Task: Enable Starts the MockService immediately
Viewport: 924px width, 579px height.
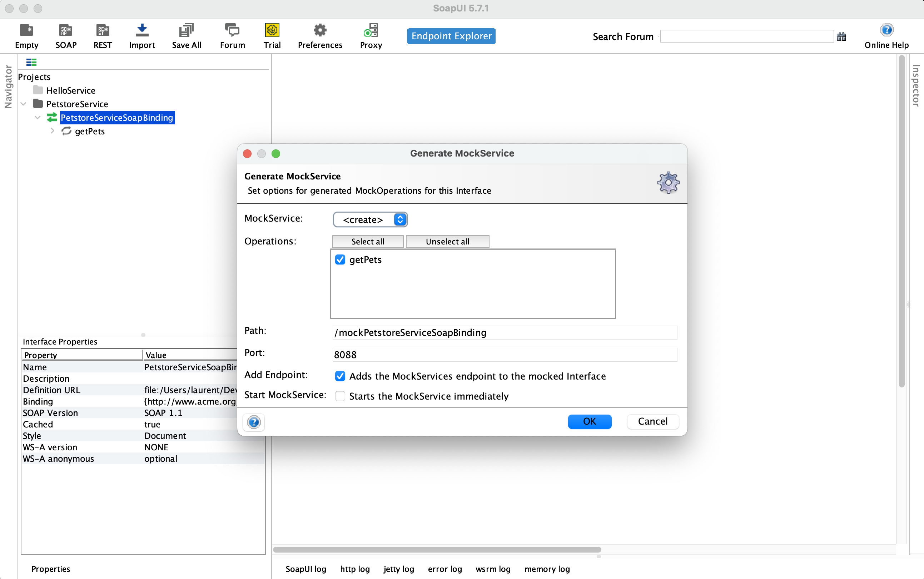Action: coord(340,396)
